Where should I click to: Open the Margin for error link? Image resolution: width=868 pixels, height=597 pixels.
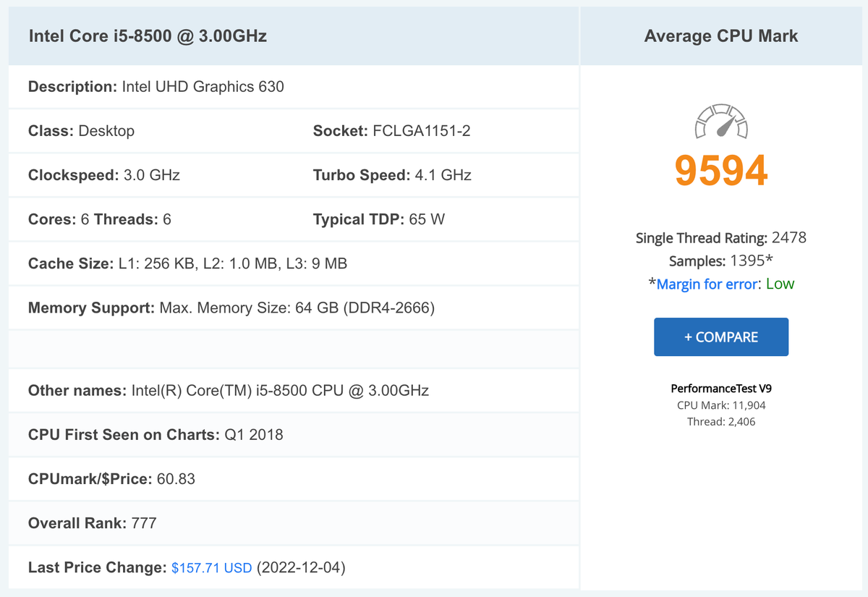click(x=707, y=284)
